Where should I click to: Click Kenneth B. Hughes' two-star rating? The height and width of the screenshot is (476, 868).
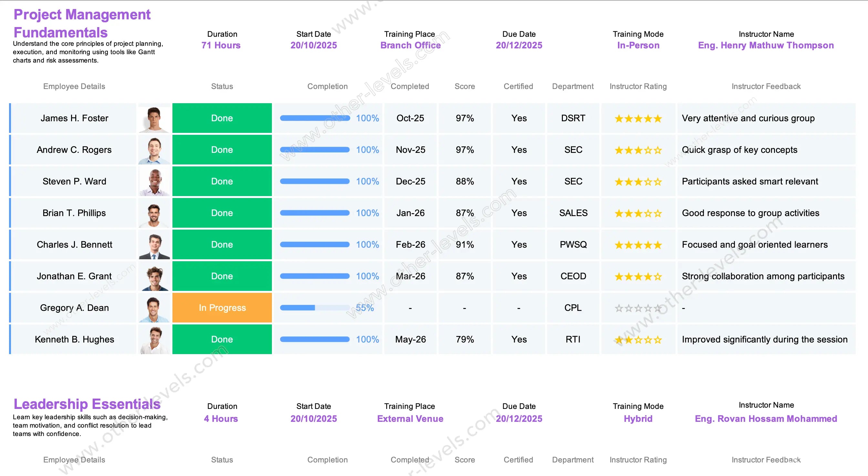point(638,340)
